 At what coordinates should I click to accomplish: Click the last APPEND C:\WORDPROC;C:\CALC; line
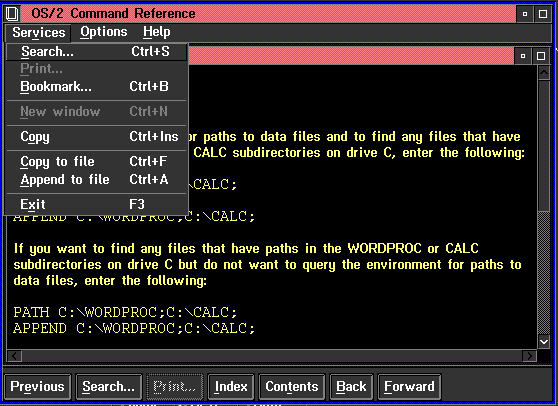(x=134, y=328)
